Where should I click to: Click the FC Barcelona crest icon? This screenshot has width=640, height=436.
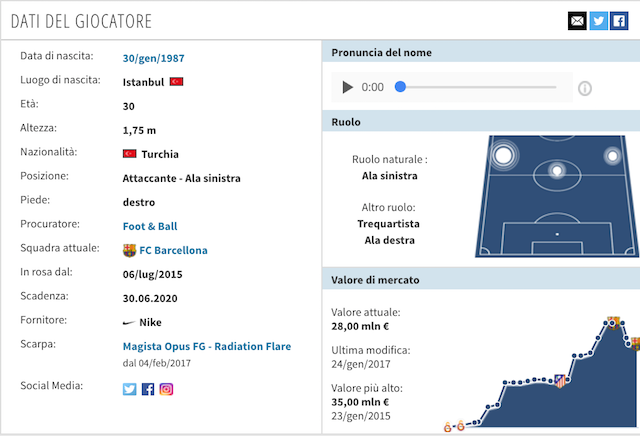coord(129,250)
